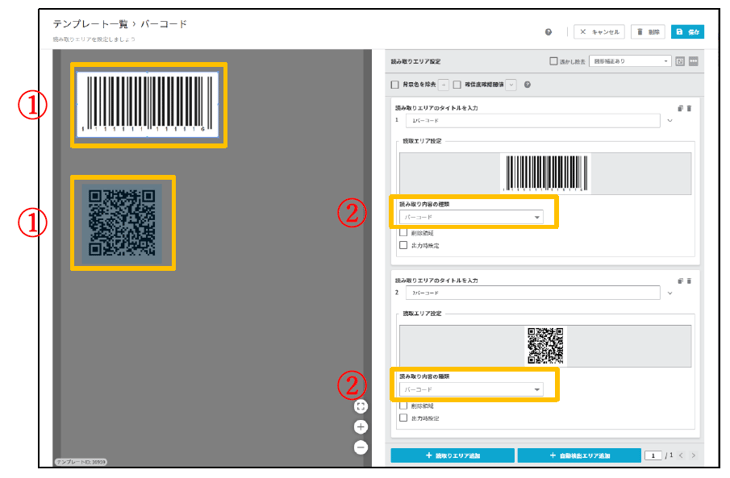This screenshot has height=478, width=730.
Task: Collapse reading area 1 with chevron
Action: click(670, 121)
